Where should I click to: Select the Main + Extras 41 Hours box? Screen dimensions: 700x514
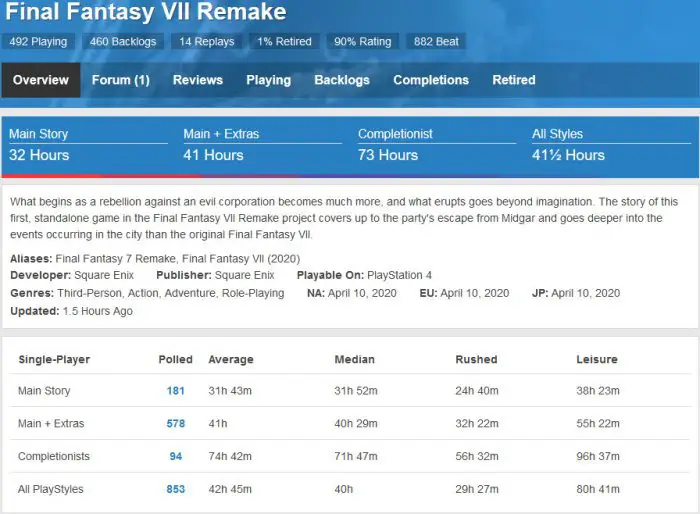click(x=262, y=145)
